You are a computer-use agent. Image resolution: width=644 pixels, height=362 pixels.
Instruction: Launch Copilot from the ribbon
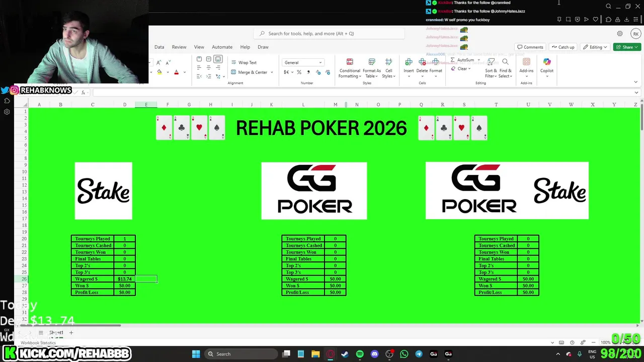click(547, 65)
